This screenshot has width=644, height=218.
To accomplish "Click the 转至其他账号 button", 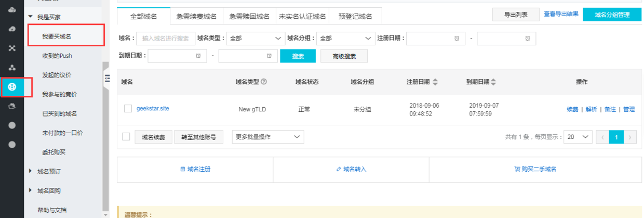I will 198,137.
